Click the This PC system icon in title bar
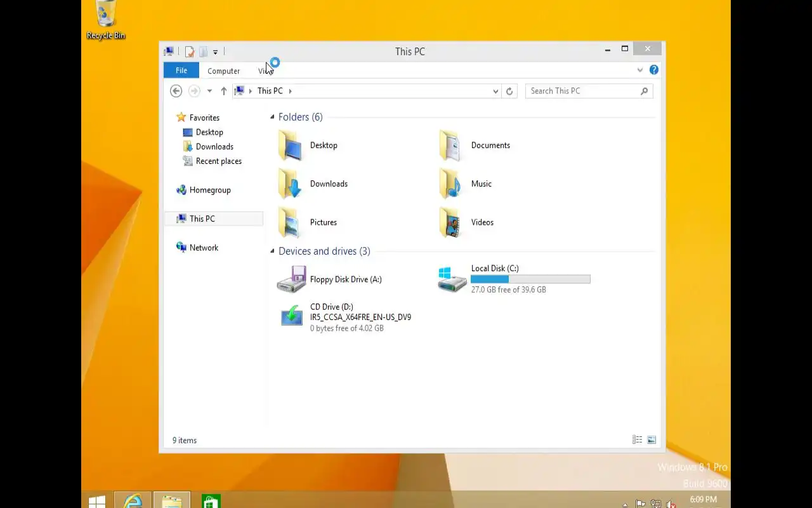Screen dimensions: 812x508 [x=169, y=51]
